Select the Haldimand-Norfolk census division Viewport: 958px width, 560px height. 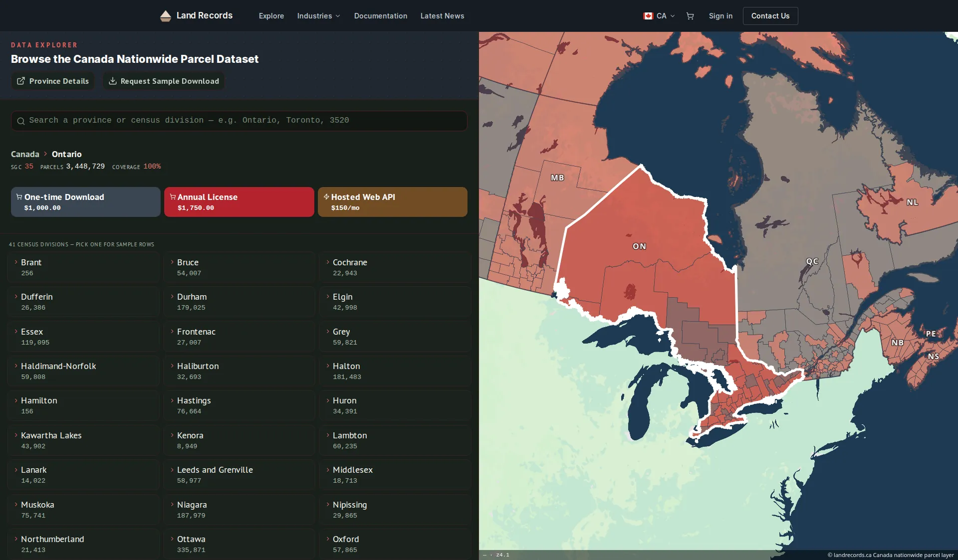point(83,371)
